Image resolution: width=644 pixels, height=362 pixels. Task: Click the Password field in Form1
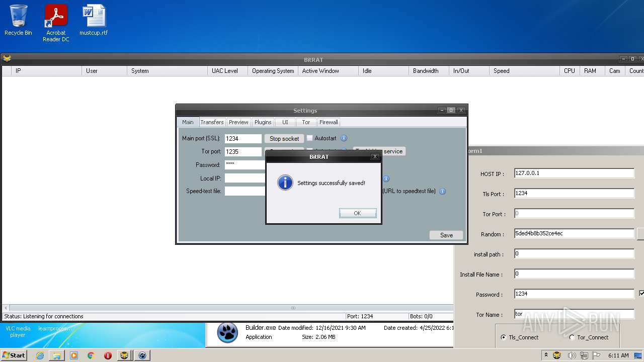(574, 294)
